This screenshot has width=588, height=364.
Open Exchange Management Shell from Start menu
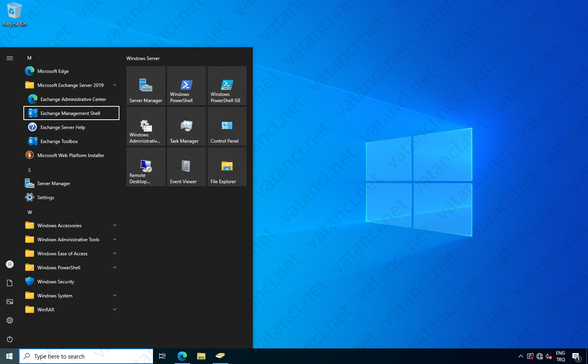(71, 113)
